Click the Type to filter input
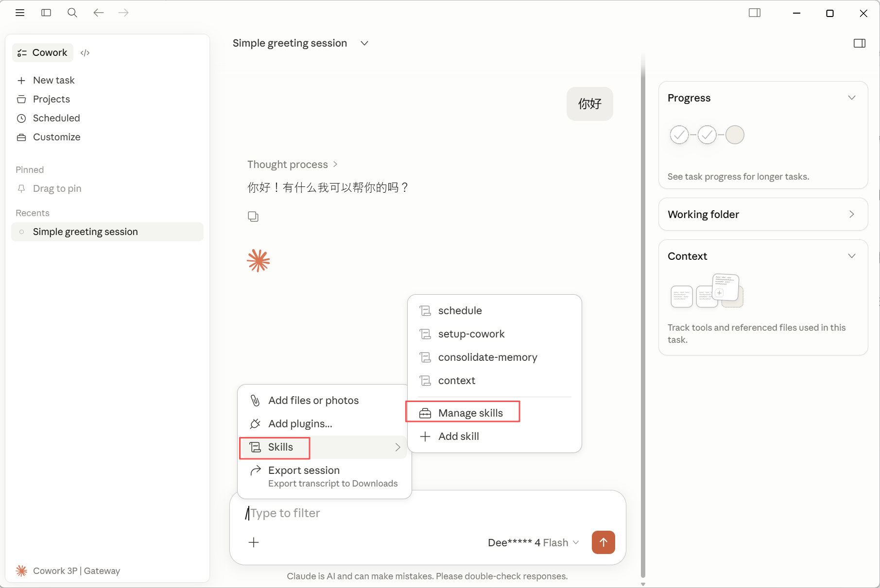880x588 pixels. click(x=428, y=513)
